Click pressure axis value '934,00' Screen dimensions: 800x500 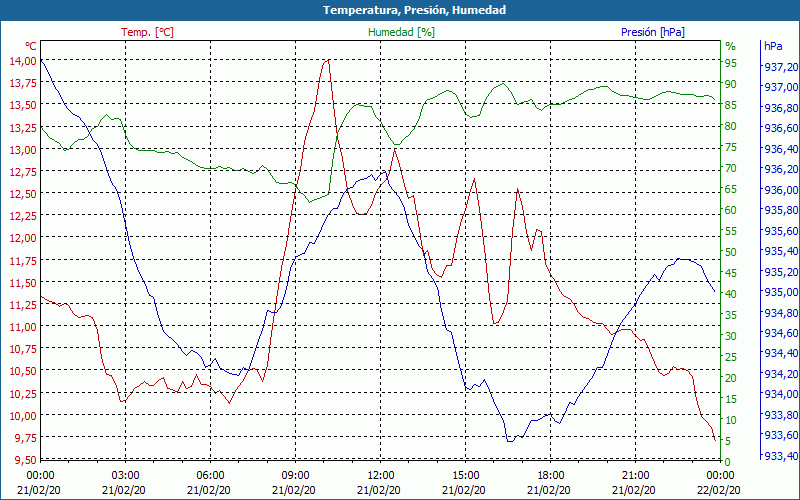[x=781, y=394]
